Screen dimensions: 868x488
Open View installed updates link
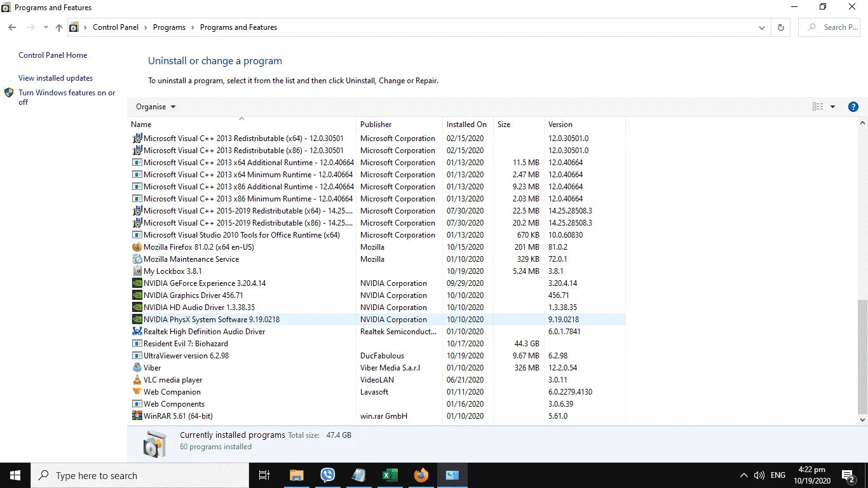click(x=55, y=78)
